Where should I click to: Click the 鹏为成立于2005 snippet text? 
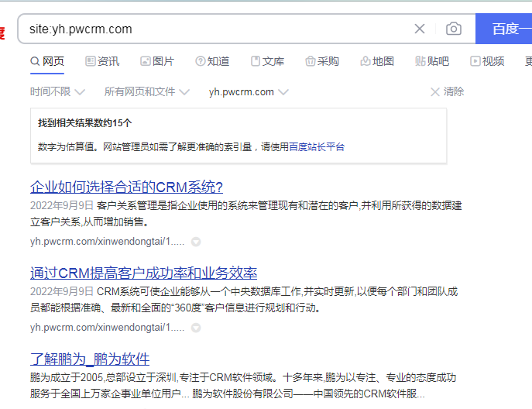(243, 386)
